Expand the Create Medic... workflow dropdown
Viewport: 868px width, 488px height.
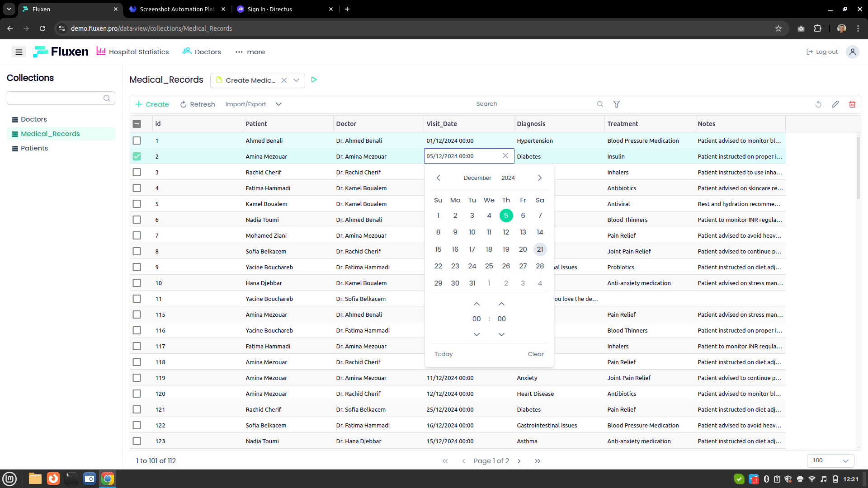[297, 80]
